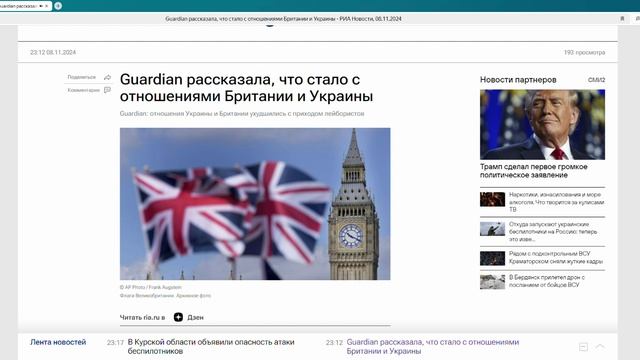Image resolution: width=640 pixels, height=360 pixels.
Task: Close the Guardian рассказала browser tab
Action: click(x=47, y=6)
